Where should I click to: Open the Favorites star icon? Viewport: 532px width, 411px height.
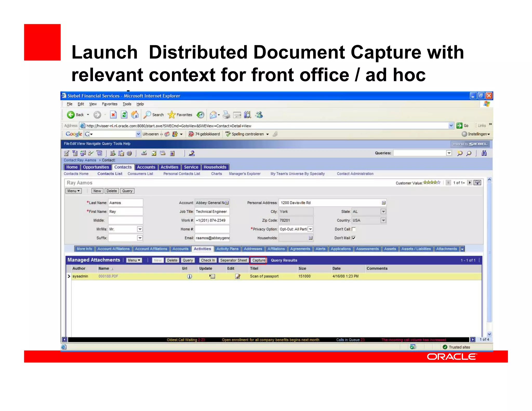(x=172, y=115)
